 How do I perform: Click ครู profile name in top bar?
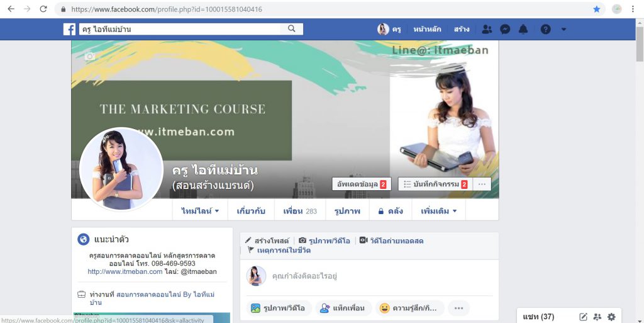pos(396,29)
